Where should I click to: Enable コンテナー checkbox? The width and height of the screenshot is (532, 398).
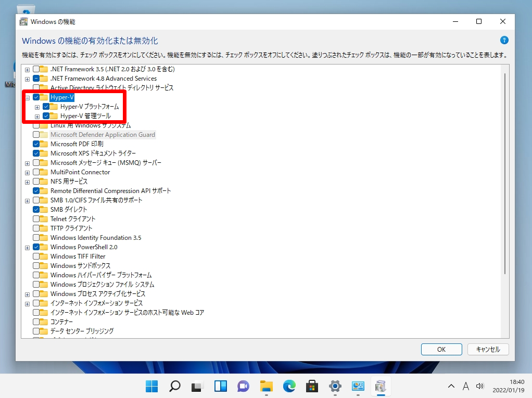coord(36,322)
